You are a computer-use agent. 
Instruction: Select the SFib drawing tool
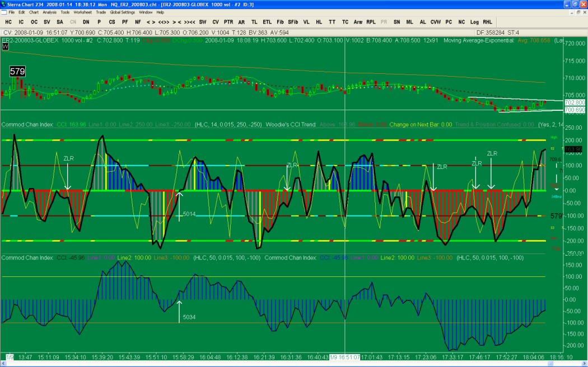coord(293,22)
